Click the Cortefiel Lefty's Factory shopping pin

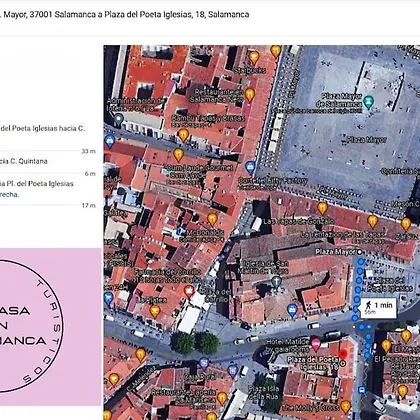click(250, 167)
